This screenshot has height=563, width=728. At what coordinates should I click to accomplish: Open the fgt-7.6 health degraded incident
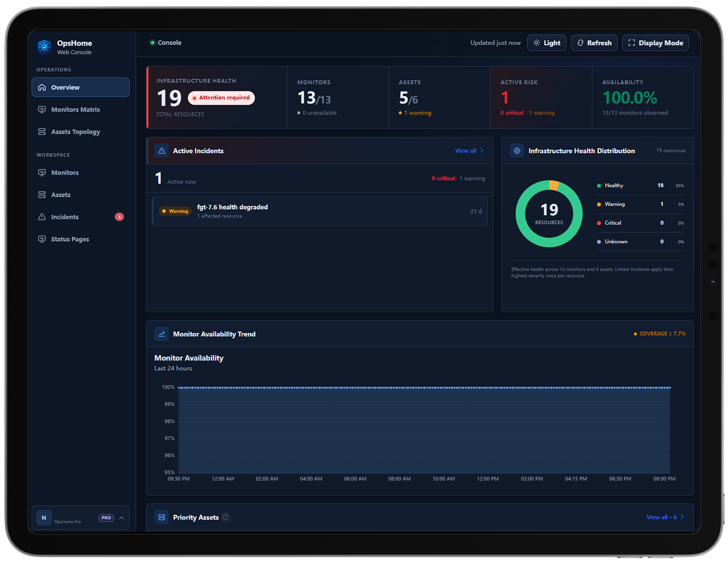point(320,211)
